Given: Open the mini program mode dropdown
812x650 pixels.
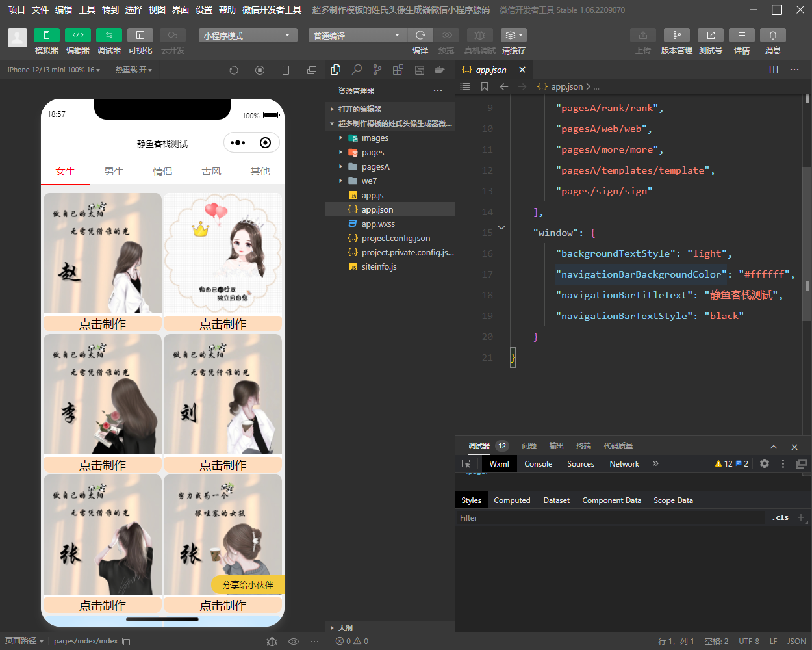Looking at the screenshot, I should click(247, 36).
